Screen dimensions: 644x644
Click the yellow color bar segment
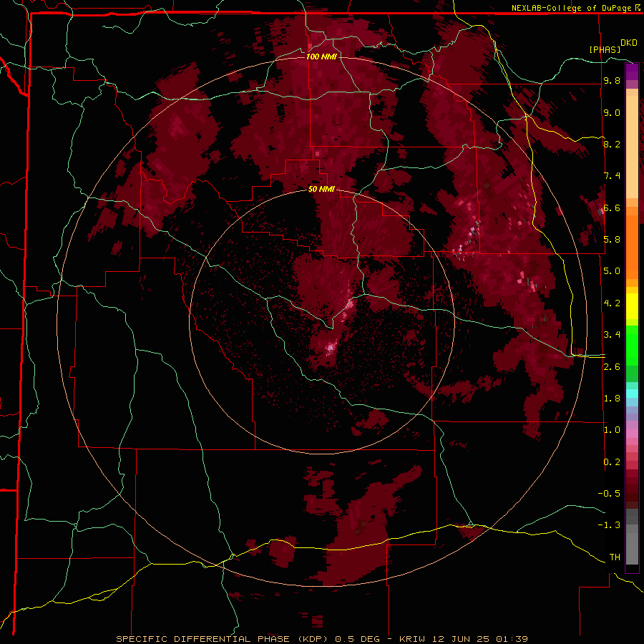(632, 306)
